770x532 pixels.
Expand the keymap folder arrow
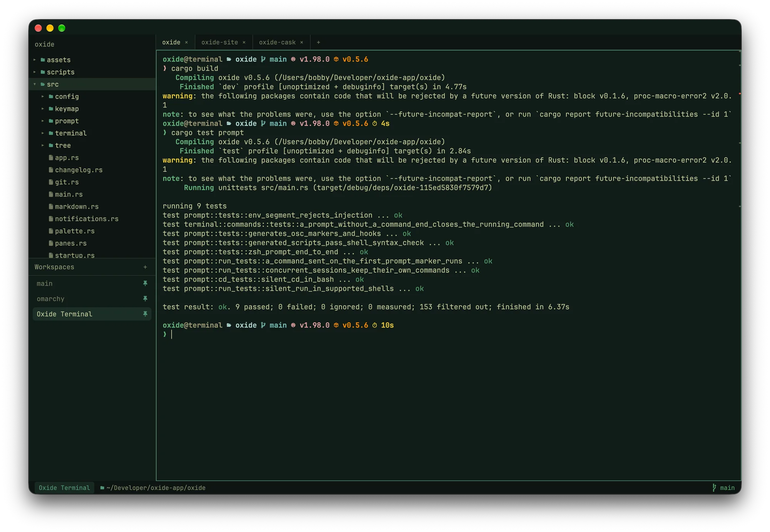click(43, 109)
